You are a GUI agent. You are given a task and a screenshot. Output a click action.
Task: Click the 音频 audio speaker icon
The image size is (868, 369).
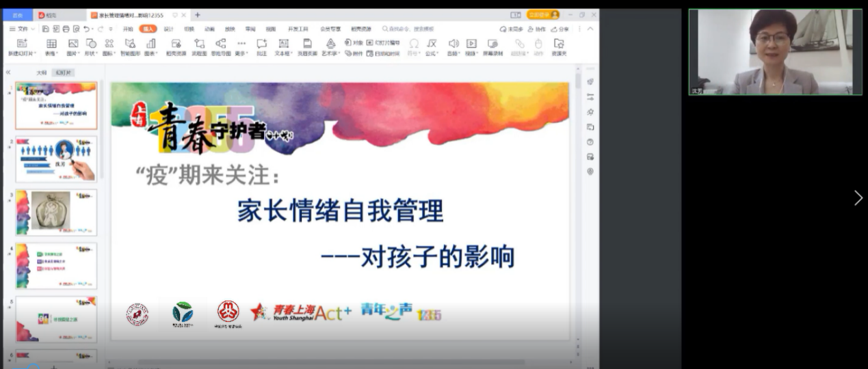tap(453, 44)
